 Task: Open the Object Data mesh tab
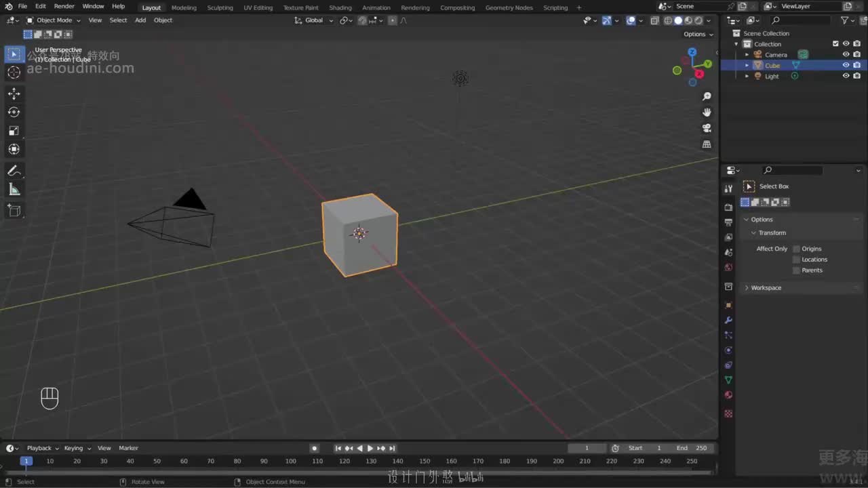click(728, 380)
